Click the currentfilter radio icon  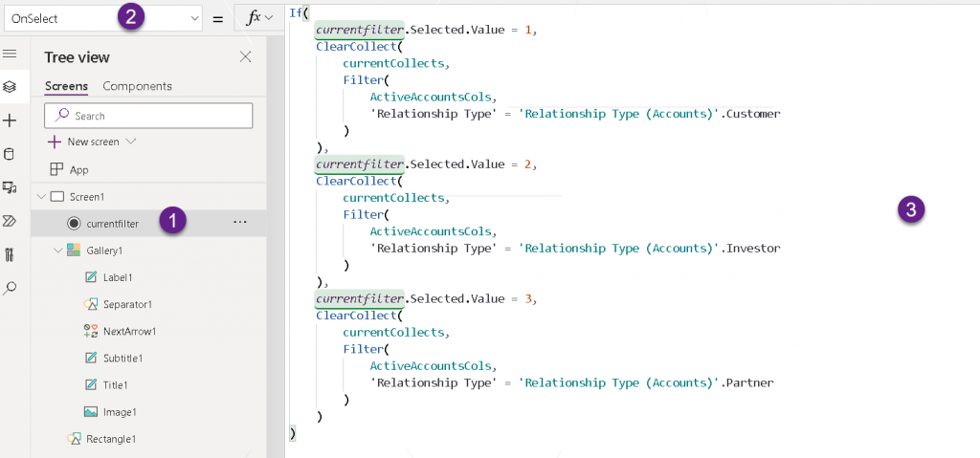75,223
